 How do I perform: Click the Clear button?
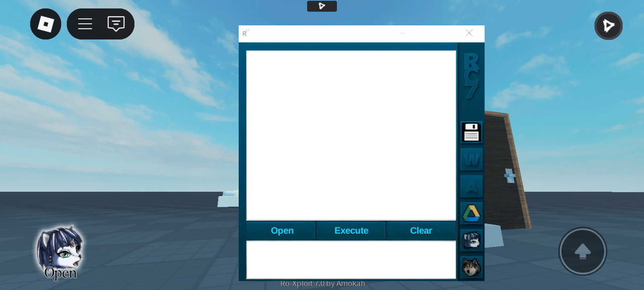coord(421,231)
